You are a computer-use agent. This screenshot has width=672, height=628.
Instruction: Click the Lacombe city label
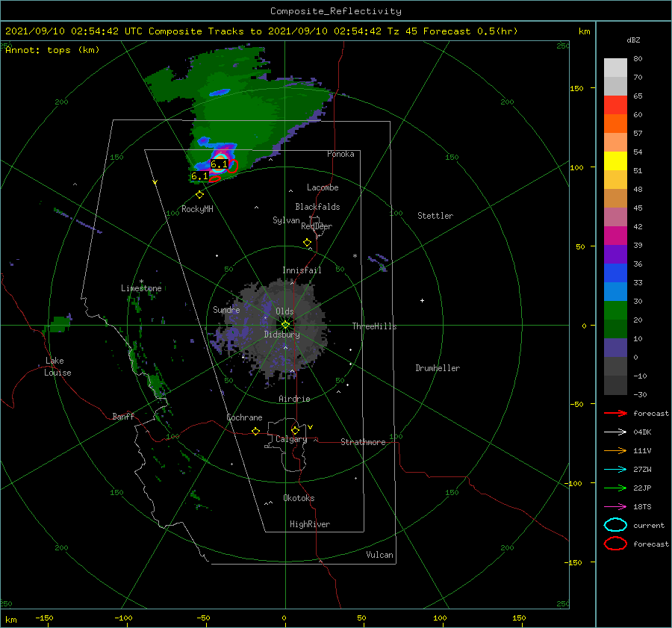(x=323, y=187)
